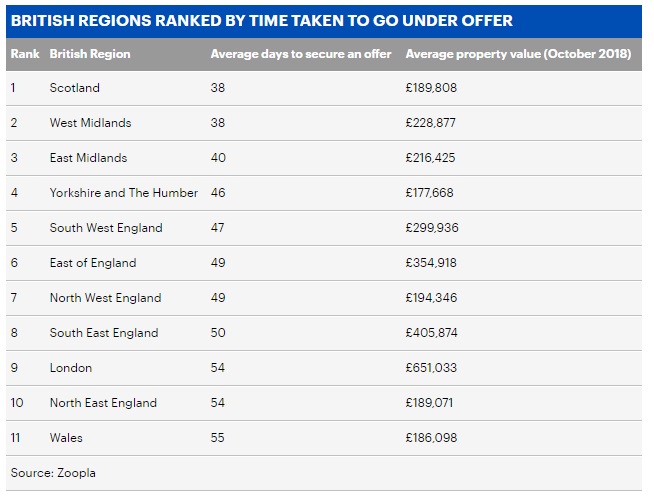Viewport: 654px width, 501px height.
Task: Click the London region cell
Action: (x=71, y=368)
